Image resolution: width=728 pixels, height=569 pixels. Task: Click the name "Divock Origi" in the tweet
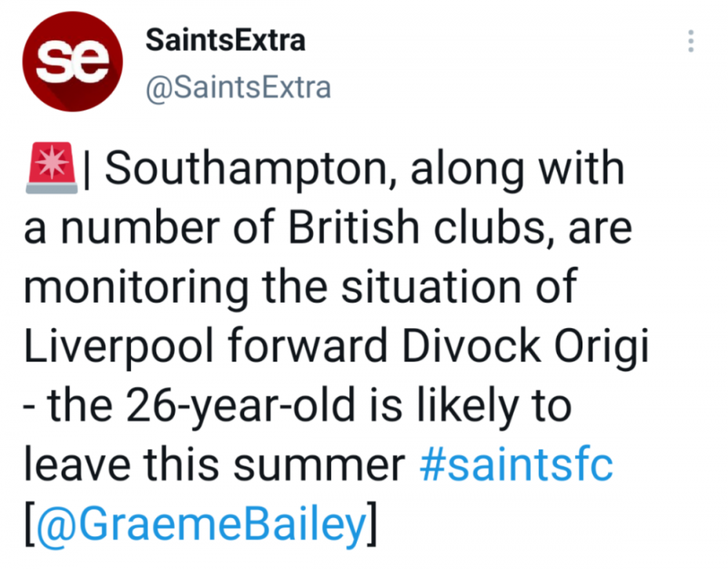coord(525,349)
